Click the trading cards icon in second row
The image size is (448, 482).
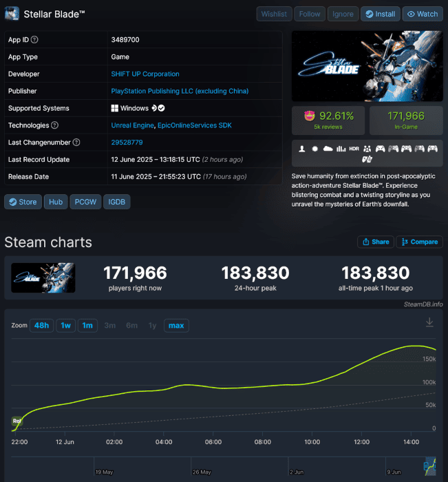(367, 159)
